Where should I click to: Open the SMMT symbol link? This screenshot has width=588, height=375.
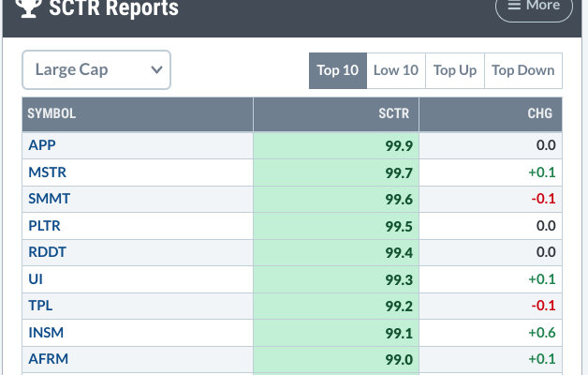click(49, 199)
